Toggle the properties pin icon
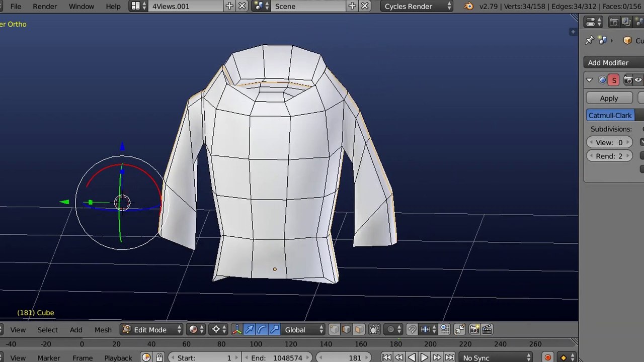The image size is (644, 362). click(590, 41)
